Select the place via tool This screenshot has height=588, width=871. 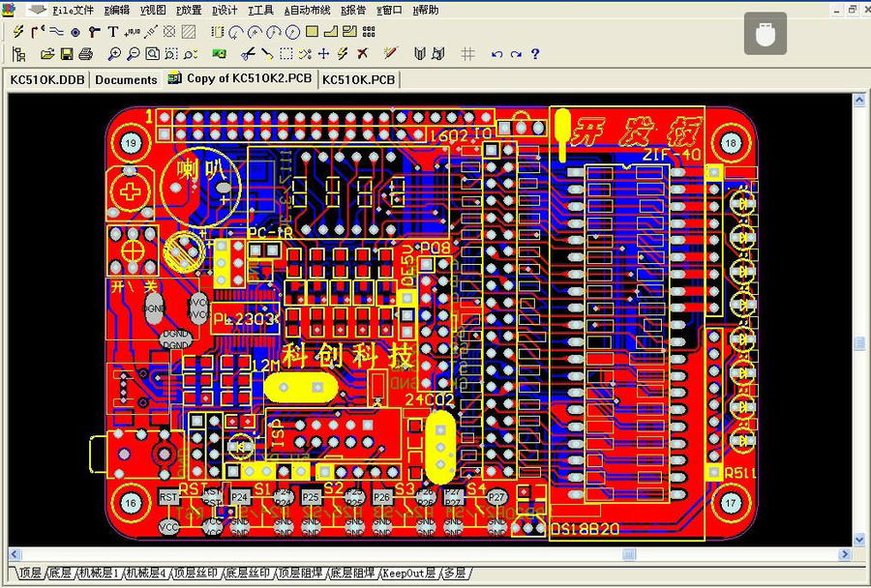(94, 32)
